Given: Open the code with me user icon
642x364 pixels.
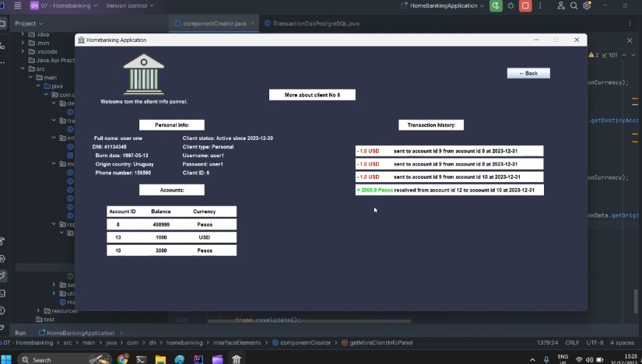Looking at the screenshot, I should (561, 5).
